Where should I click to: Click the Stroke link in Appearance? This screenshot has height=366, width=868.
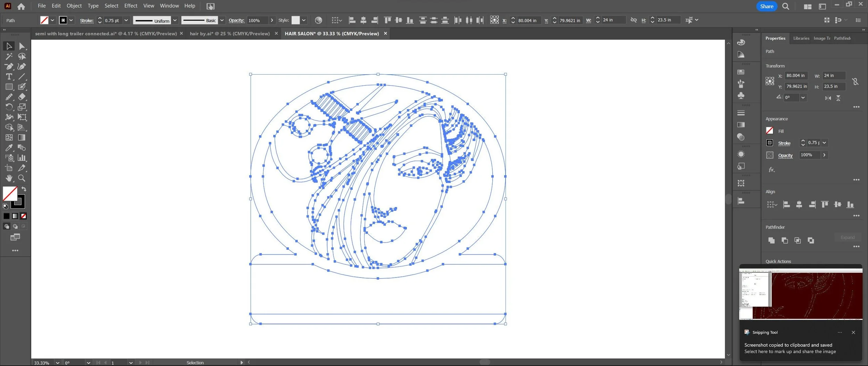[784, 143]
